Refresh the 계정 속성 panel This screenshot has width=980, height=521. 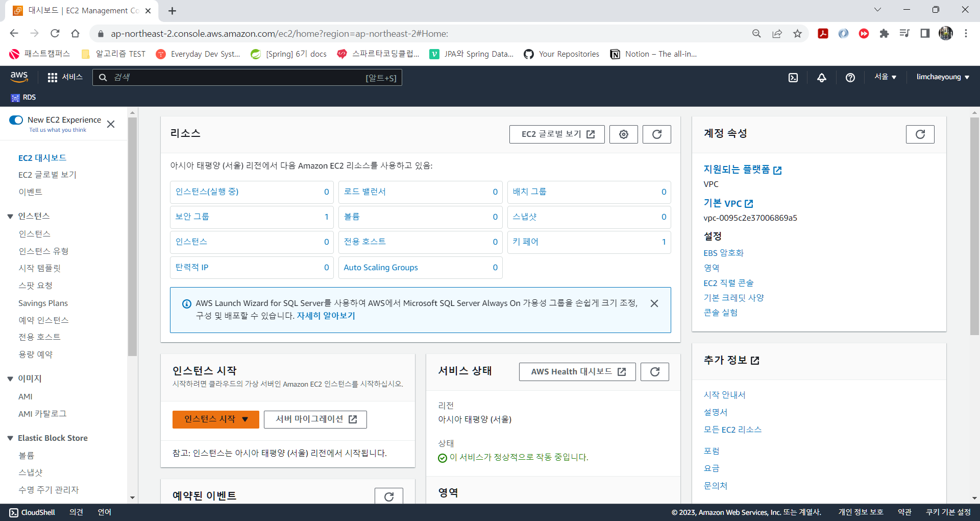click(920, 134)
